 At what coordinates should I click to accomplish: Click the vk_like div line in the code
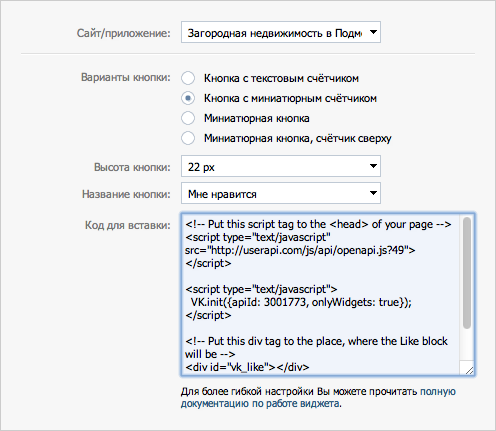pos(247,367)
